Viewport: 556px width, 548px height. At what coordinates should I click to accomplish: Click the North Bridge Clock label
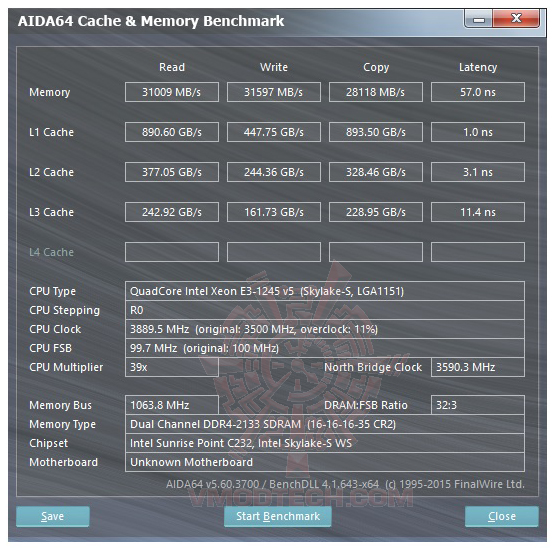tap(373, 367)
